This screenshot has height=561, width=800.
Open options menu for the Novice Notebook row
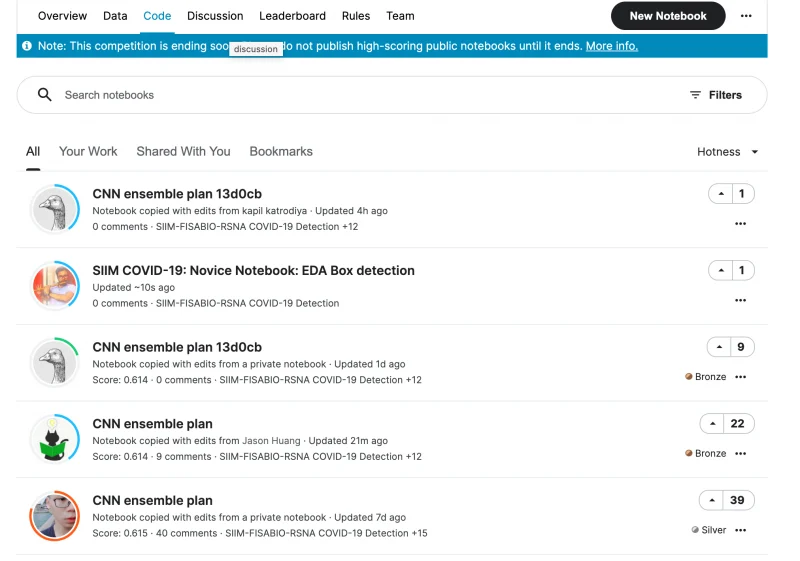740,300
